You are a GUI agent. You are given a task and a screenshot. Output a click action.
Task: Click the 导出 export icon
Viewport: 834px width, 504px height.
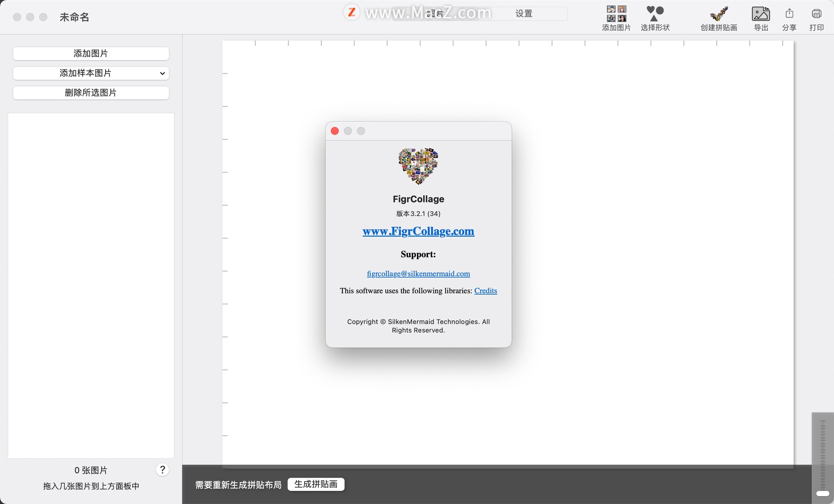[761, 14]
